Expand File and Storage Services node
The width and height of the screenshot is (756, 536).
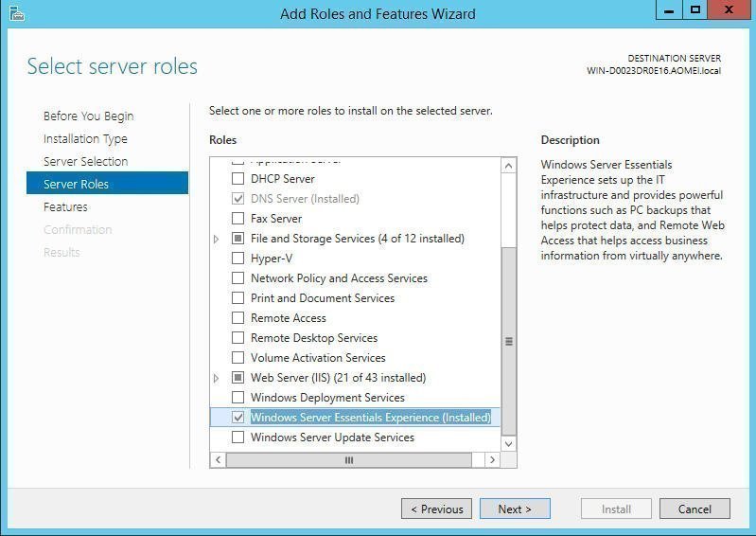[x=217, y=239]
